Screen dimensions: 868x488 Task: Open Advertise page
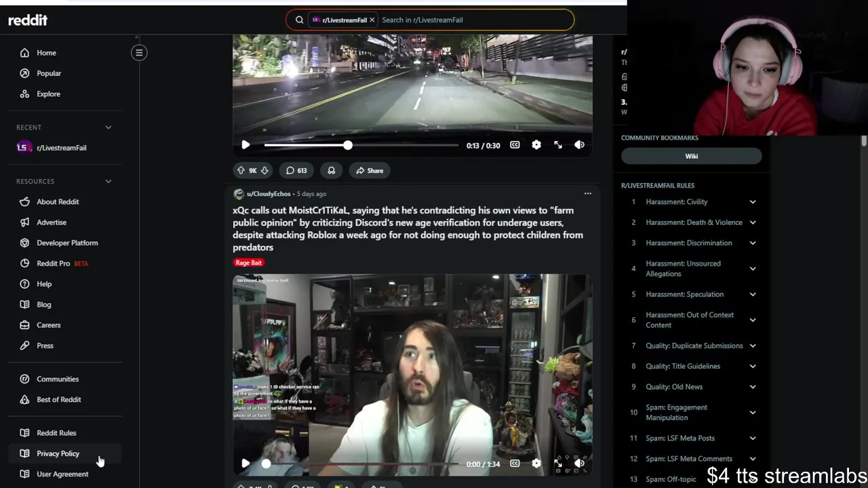pos(65,222)
